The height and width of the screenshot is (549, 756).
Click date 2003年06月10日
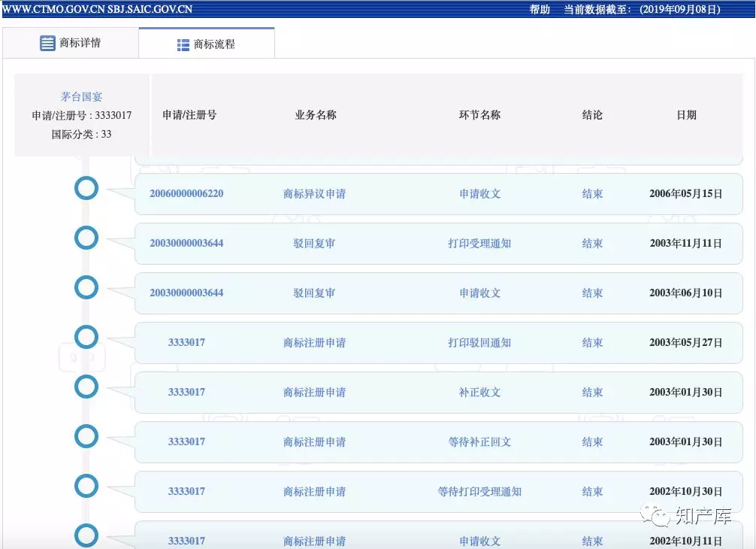pos(685,293)
